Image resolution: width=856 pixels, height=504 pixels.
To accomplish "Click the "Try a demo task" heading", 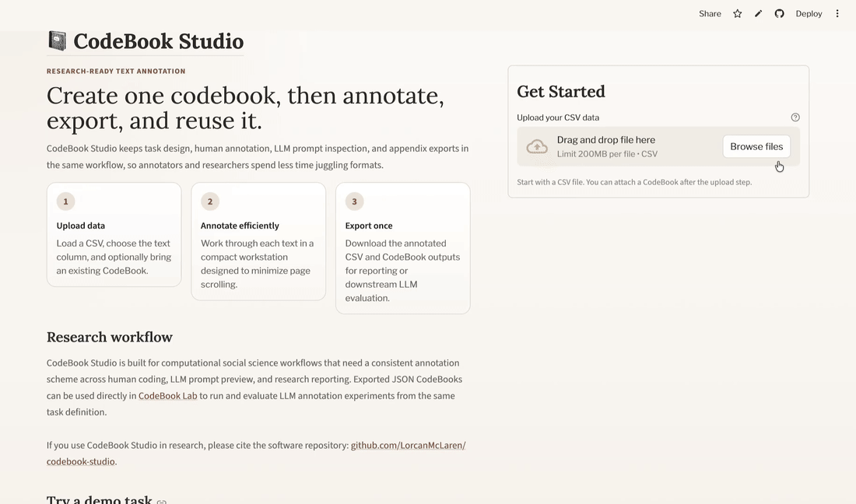I will [99, 499].
